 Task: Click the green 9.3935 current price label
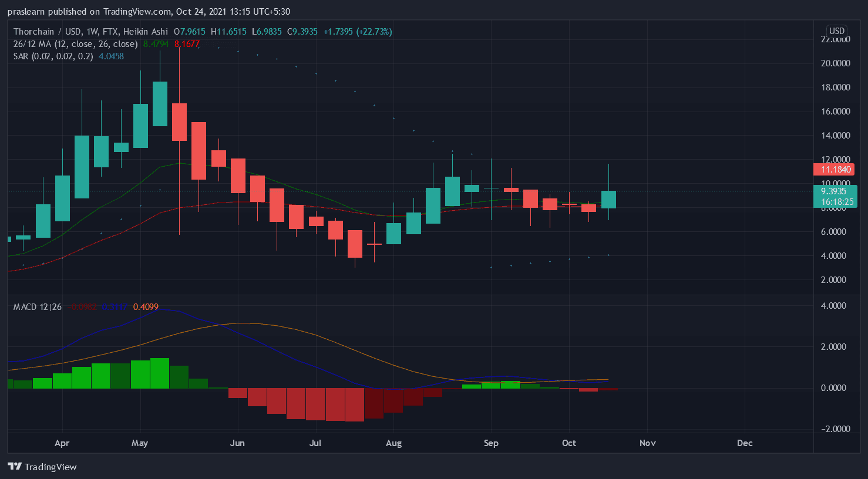click(834, 191)
